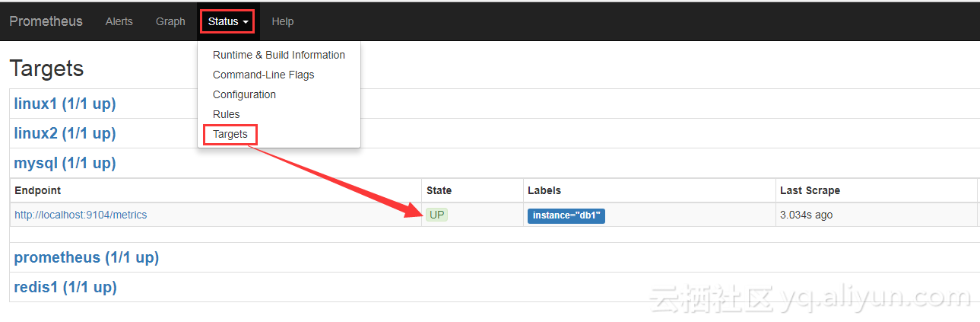Click the Last Scrape column header

(x=810, y=190)
